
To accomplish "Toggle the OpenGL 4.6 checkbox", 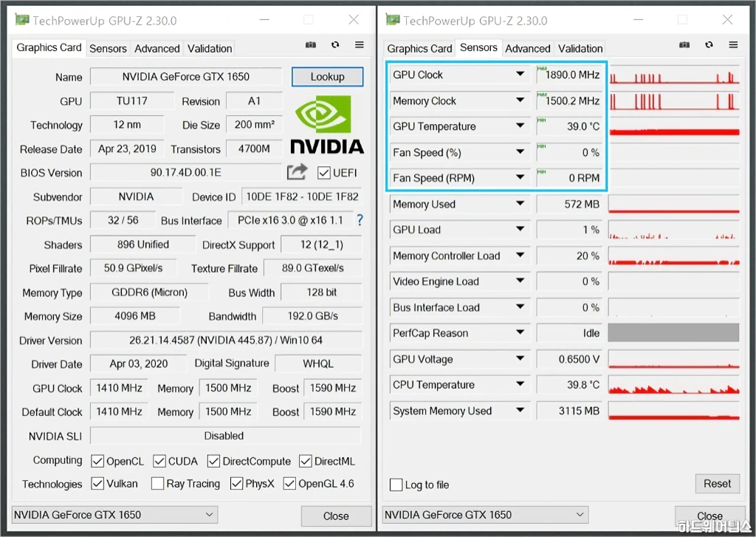I will tap(289, 483).
